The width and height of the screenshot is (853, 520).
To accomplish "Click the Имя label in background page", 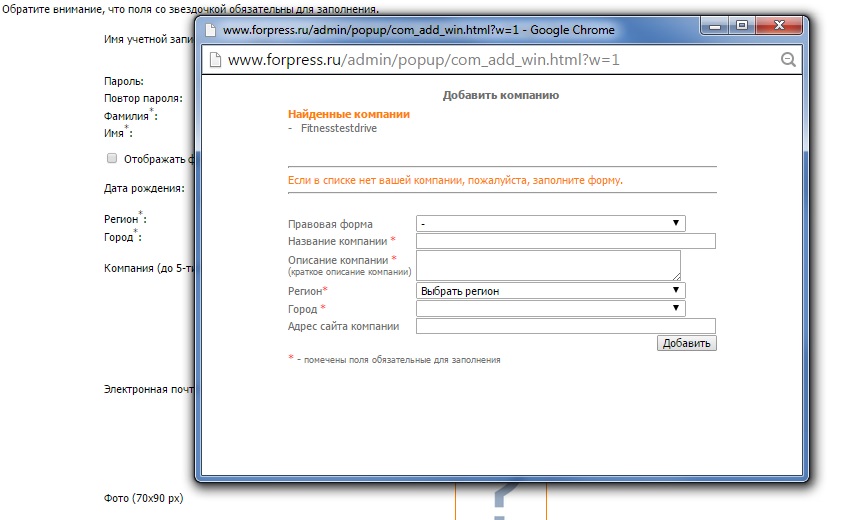I will point(114,133).
